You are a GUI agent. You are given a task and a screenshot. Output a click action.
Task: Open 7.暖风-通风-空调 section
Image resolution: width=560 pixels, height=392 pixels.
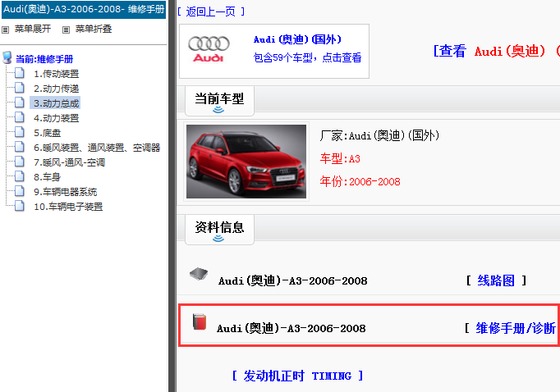point(69,162)
